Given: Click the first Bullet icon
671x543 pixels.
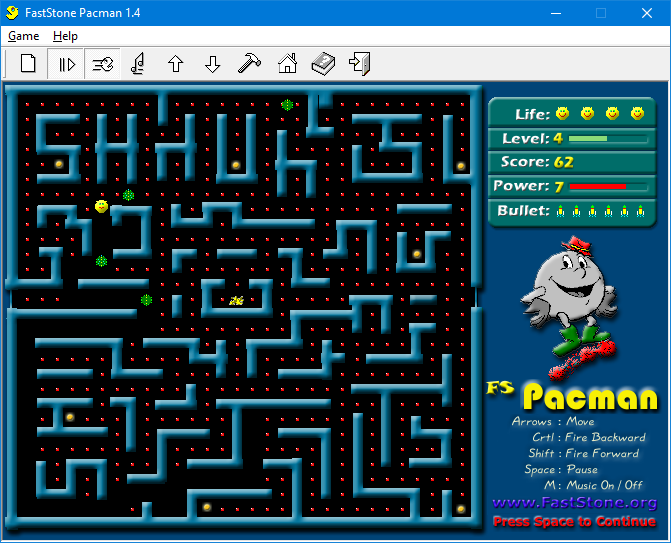Looking at the screenshot, I should (x=561, y=211).
